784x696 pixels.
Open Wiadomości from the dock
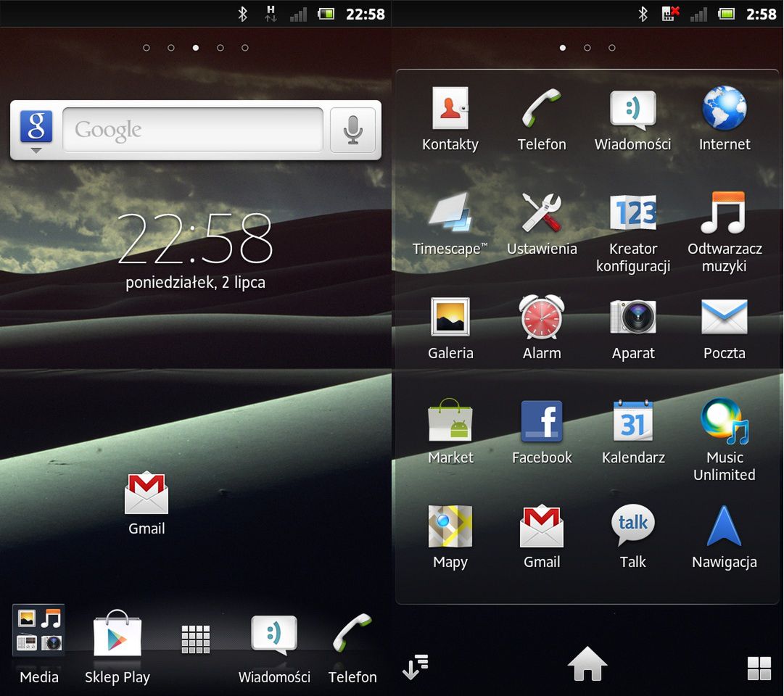coord(274,650)
